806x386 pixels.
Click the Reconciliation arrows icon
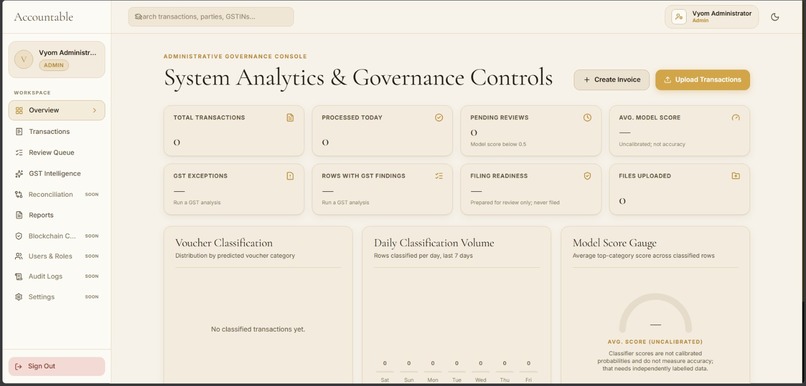tap(19, 194)
